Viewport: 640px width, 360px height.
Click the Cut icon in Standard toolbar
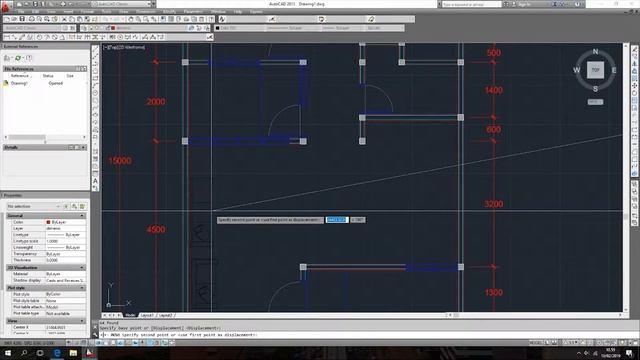point(64,19)
